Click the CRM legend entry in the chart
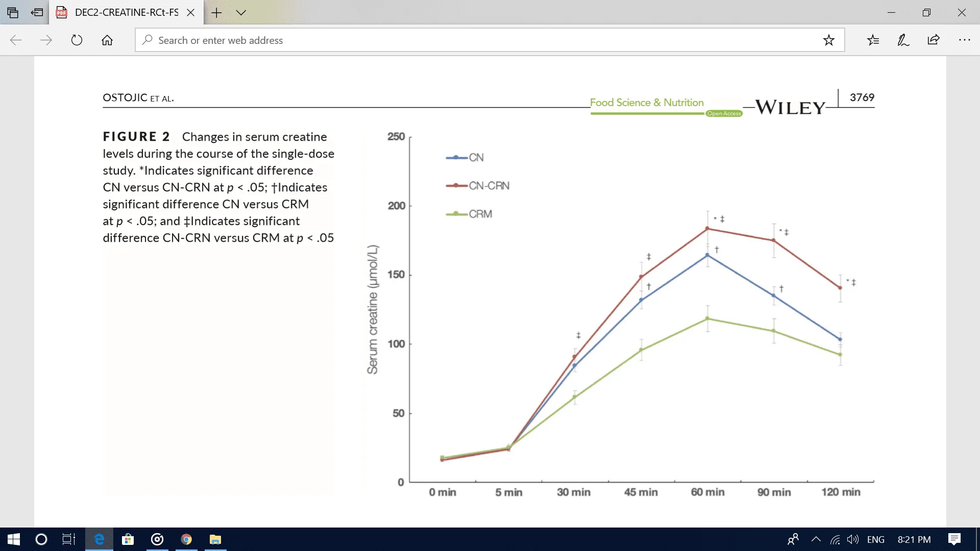 469,214
